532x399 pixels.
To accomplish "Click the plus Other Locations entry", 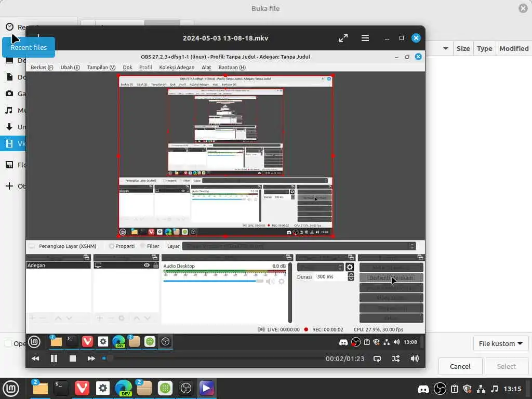I will click(x=15, y=186).
